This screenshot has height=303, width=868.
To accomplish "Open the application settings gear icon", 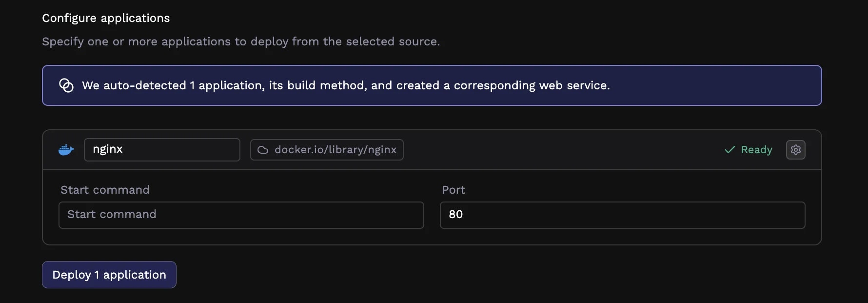I will coord(795,150).
